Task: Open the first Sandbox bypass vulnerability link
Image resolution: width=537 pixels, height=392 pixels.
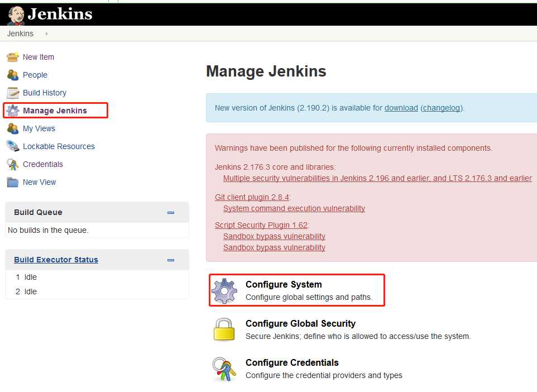Action: pos(274,236)
